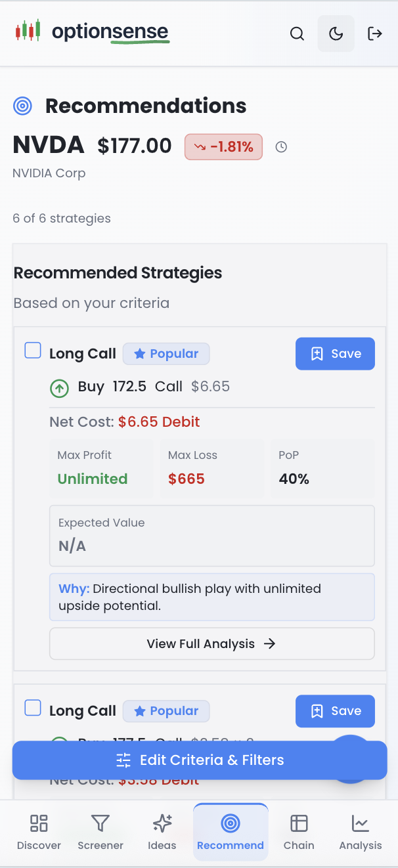Click the clock icon beside price change
398x868 pixels.
click(281, 147)
